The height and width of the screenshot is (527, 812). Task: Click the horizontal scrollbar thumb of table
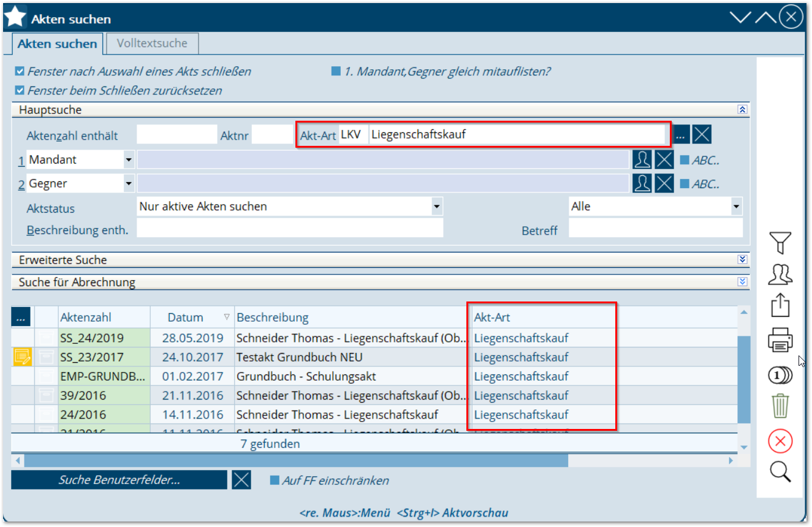(296, 460)
